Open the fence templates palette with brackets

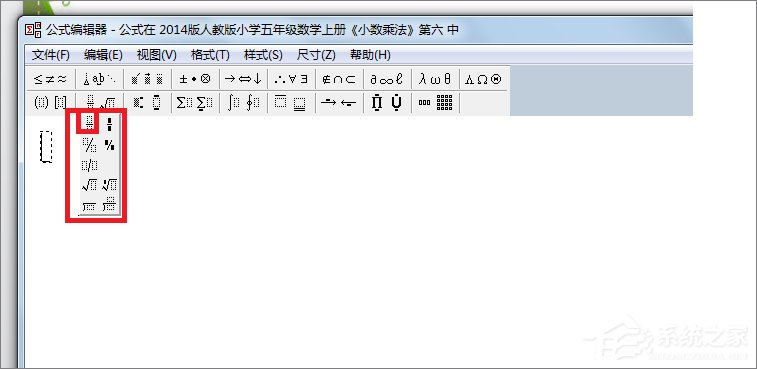50,102
